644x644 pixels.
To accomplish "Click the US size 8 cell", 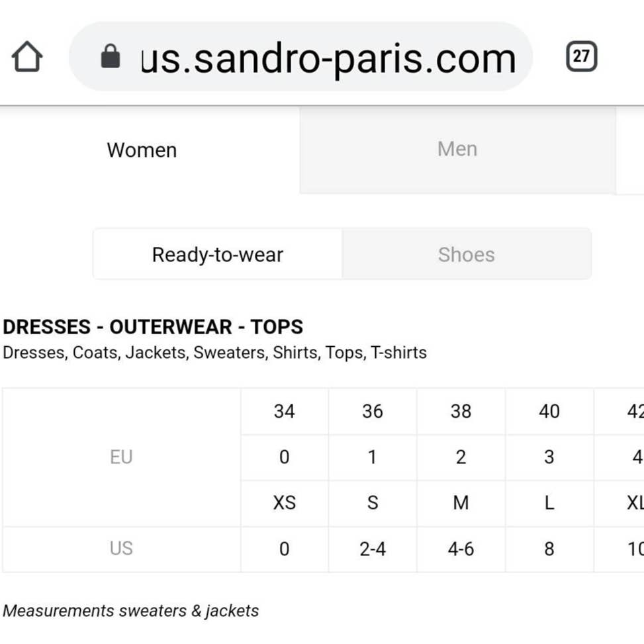I will point(549,549).
